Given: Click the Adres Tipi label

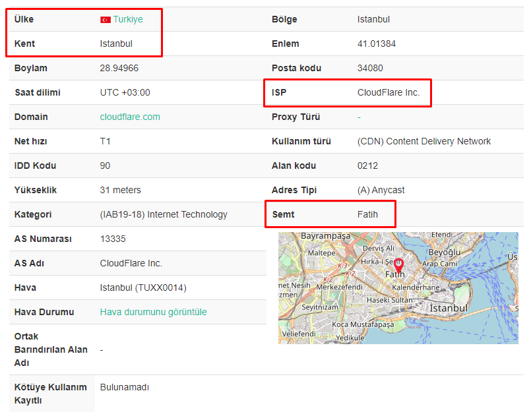Looking at the screenshot, I should pos(294,190).
